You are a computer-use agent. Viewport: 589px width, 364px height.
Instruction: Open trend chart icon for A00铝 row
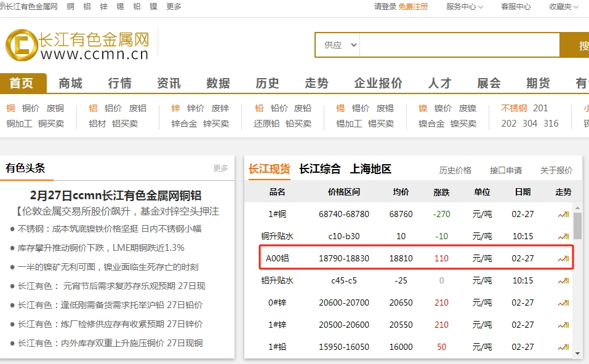(563, 259)
